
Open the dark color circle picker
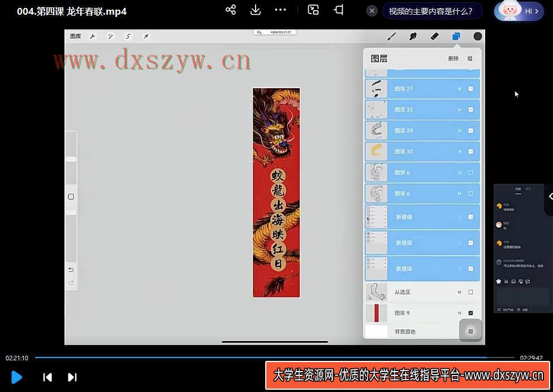pos(478,36)
